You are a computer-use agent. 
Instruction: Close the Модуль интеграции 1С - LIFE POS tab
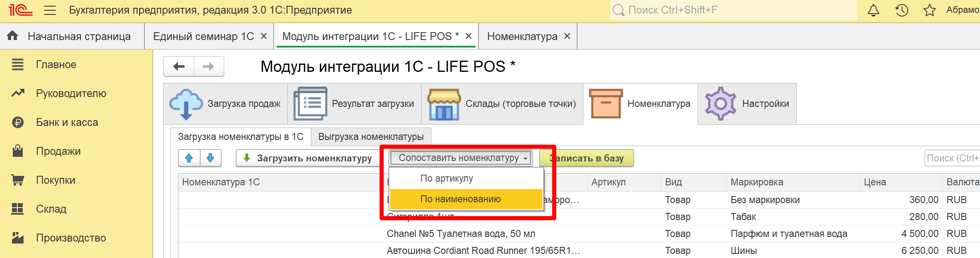pos(469,36)
